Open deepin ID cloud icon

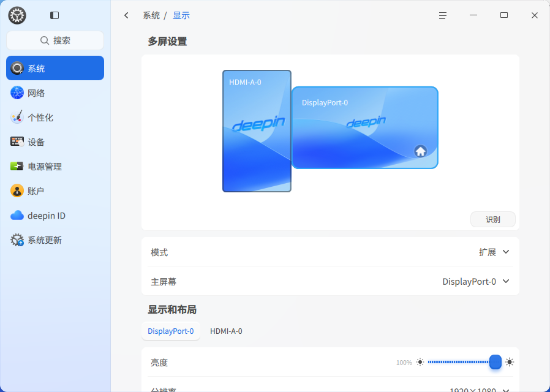(x=17, y=215)
